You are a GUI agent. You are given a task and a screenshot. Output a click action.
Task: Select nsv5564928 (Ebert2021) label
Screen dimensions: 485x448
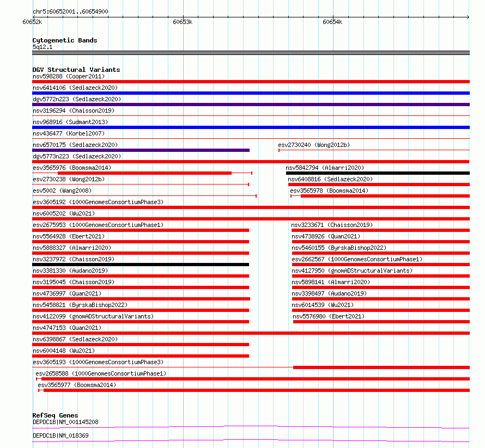click(x=69, y=236)
